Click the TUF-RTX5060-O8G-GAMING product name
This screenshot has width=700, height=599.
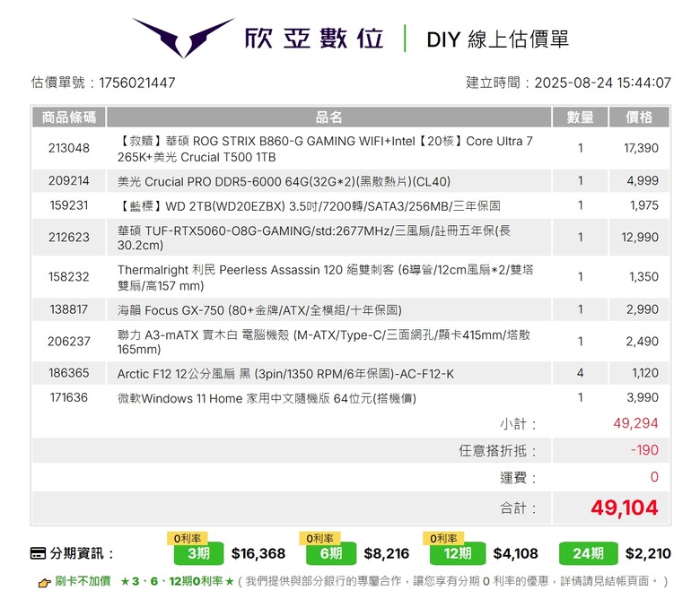tap(314, 238)
